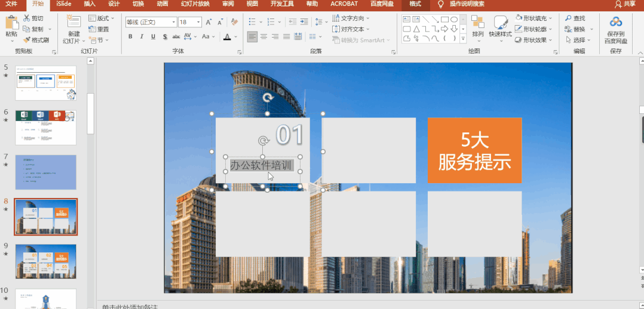Open the Animations (动画) tab
Image resolution: width=644 pixels, height=309 pixels.
[x=162, y=4]
